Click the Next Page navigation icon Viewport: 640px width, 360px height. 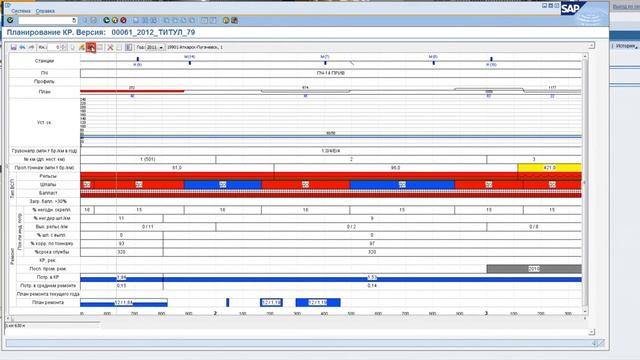point(183,20)
